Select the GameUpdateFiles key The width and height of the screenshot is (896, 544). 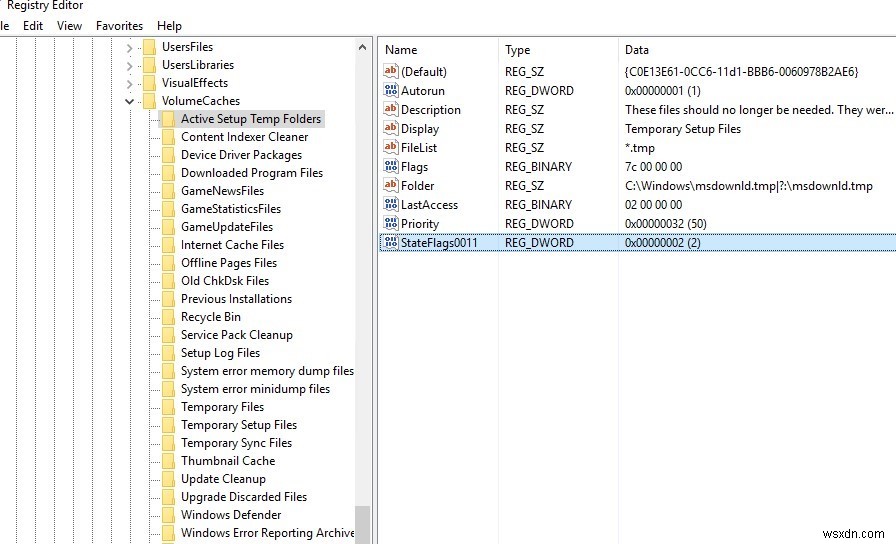227,227
